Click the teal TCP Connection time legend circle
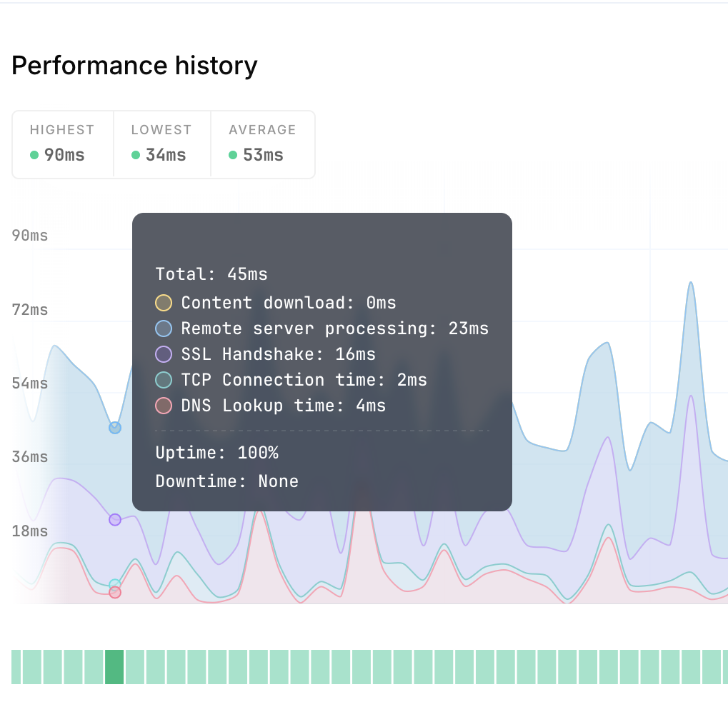The width and height of the screenshot is (728, 727). 164,380
